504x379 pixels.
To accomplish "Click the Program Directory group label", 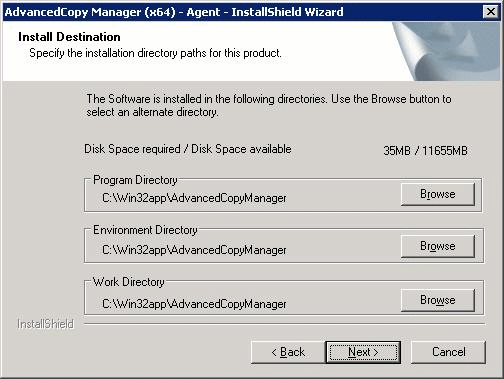I will click(x=135, y=180).
